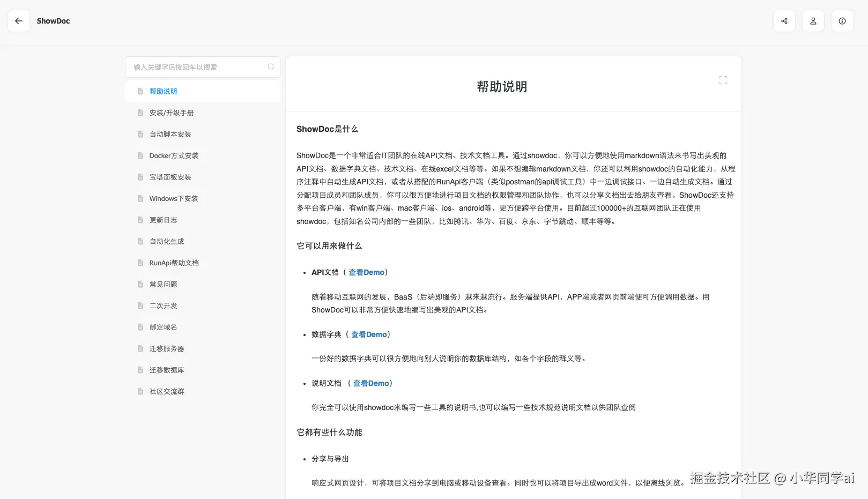This screenshot has height=499, width=868.
Task: Click the document icon beside 绑定域名
Action: click(140, 327)
